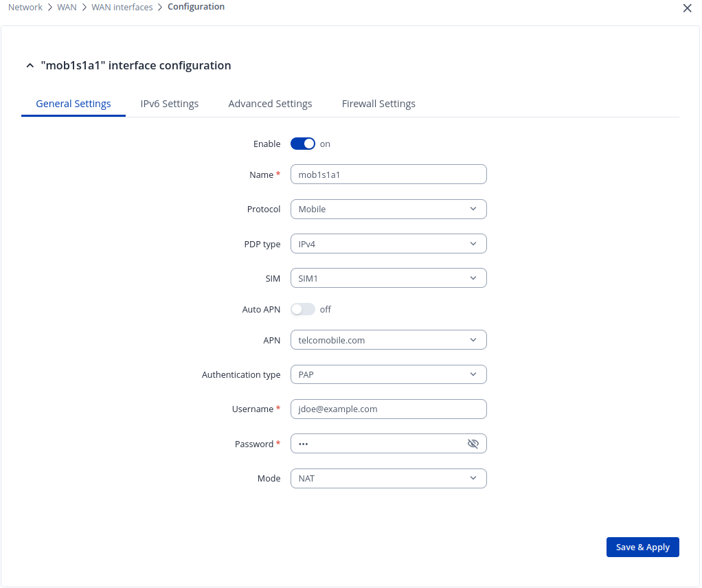Open the APN dropdown list
This screenshot has height=588, width=702.
[x=388, y=340]
